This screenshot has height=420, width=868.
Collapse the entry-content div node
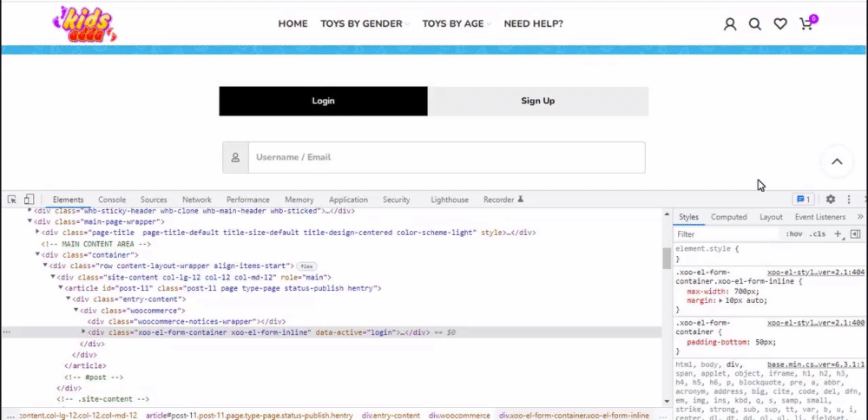click(69, 299)
